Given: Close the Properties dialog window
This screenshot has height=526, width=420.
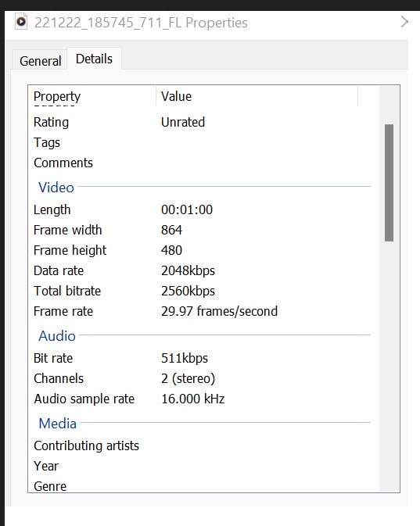Looking at the screenshot, I should (404, 22).
